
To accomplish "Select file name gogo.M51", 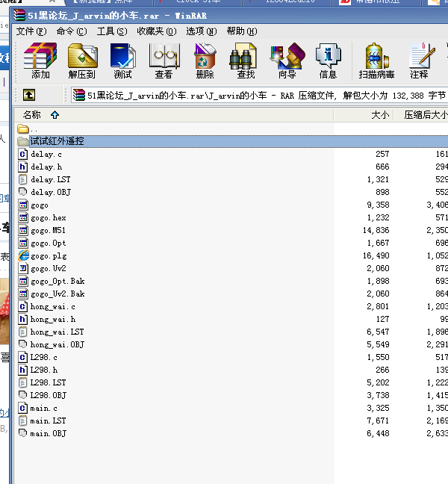I will click(x=48, y=230).
